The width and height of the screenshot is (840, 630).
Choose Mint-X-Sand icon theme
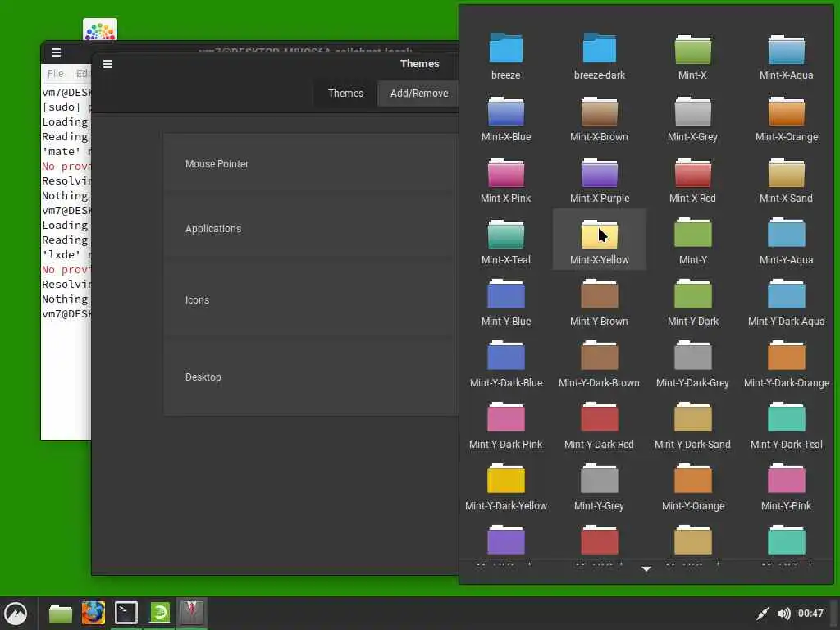click(786, 179)
